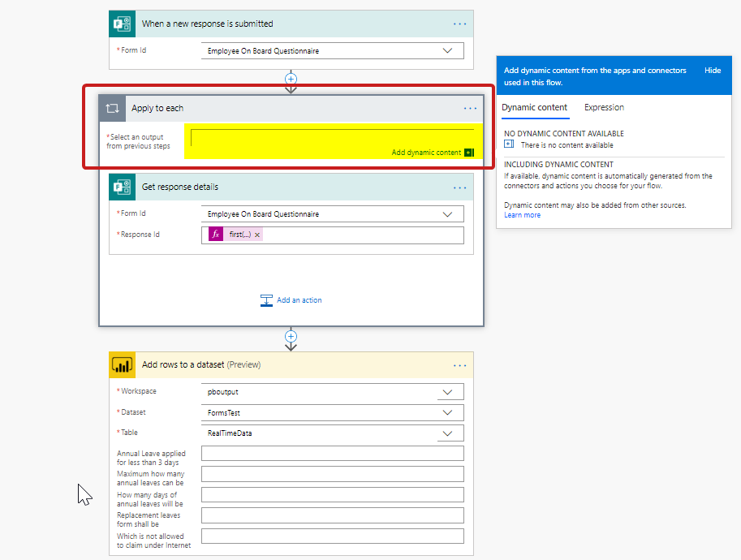Click the Power BI action icon
Viewport: 741px width, 560px height.
coord(122,364)
